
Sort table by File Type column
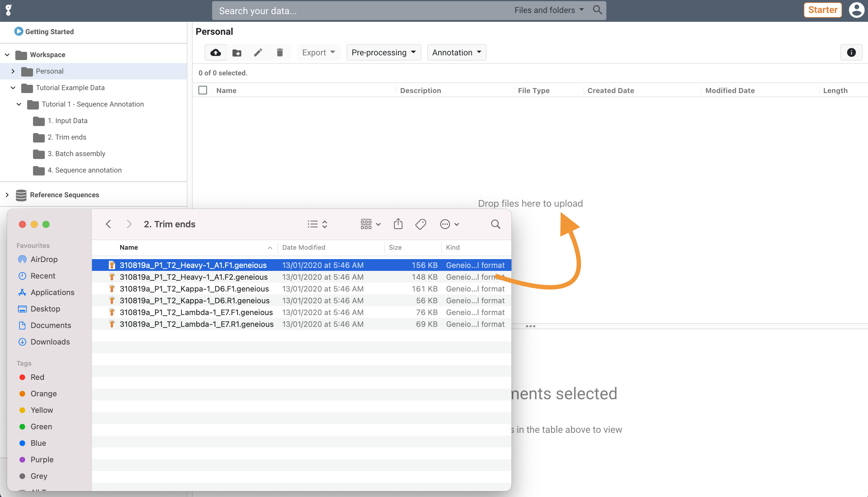(x=534, y=90)
